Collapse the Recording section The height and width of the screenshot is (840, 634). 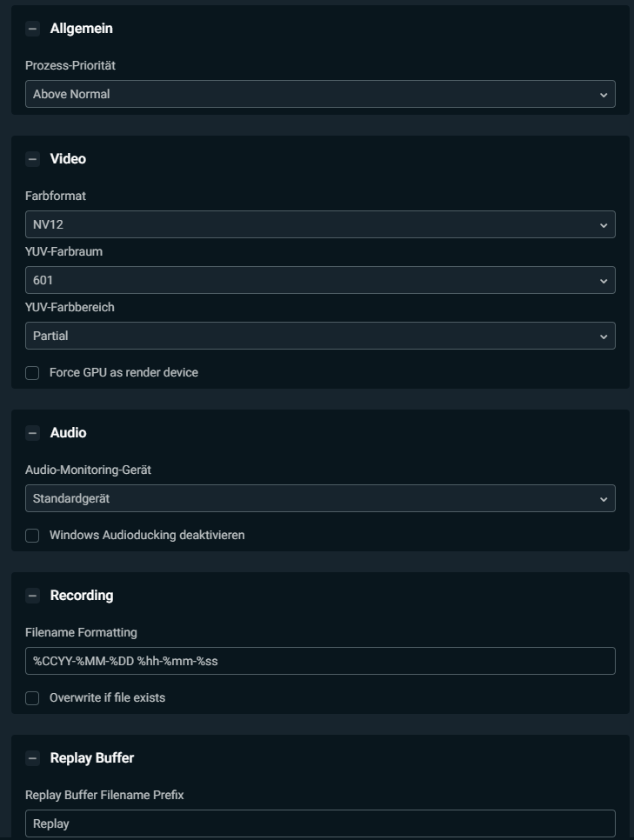(x=32, y=596)
